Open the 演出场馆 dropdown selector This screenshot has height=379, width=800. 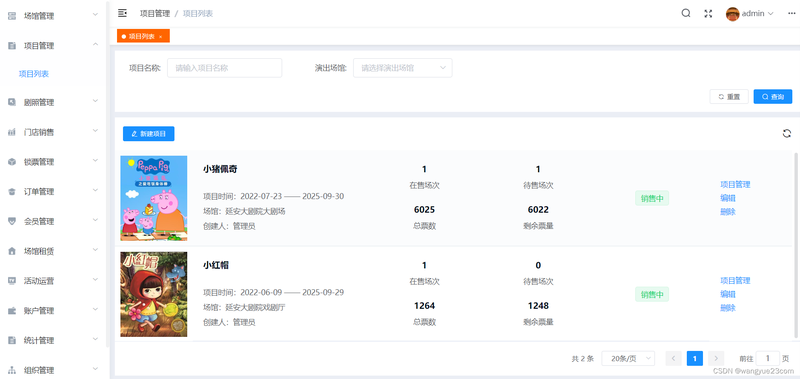pos(403,68)
